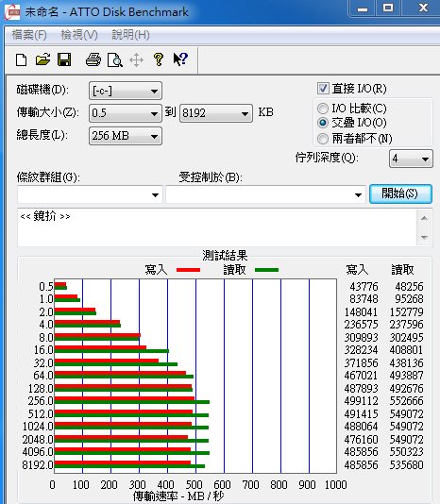Open the 檔案(F) menu
The width and height of the screenshot is (440, 504).
29,35
